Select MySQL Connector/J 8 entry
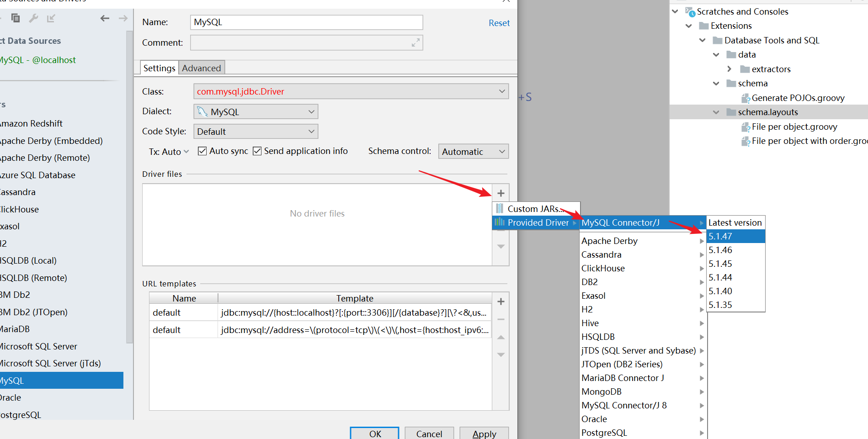This screenshot has width=868, height=439. point(643,405)
